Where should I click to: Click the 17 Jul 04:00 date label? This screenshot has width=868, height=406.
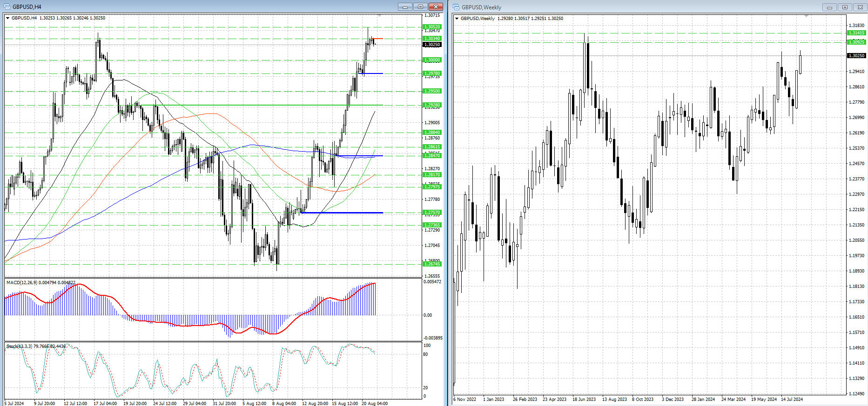[105, 403]
